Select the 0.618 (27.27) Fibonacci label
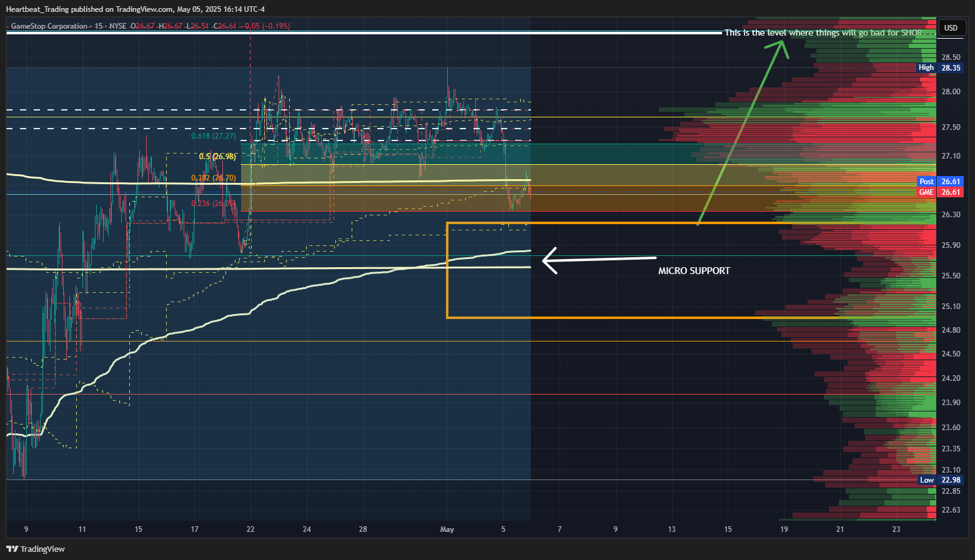975x560 pixels. 214,136
